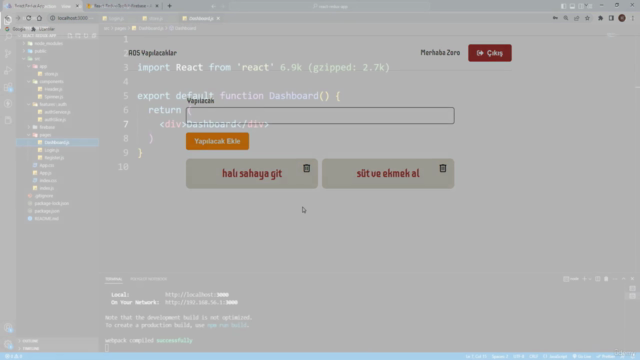640x360 pixels.
Task: Click the localhost:3000 link in terminal
Action: click(x=197, y=295)
